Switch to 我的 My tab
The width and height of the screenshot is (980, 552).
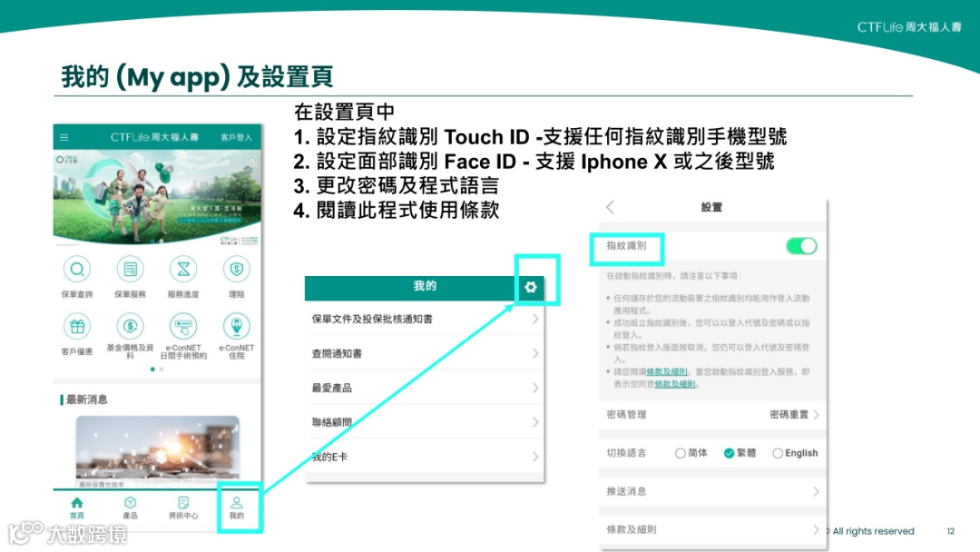[236, 508]
